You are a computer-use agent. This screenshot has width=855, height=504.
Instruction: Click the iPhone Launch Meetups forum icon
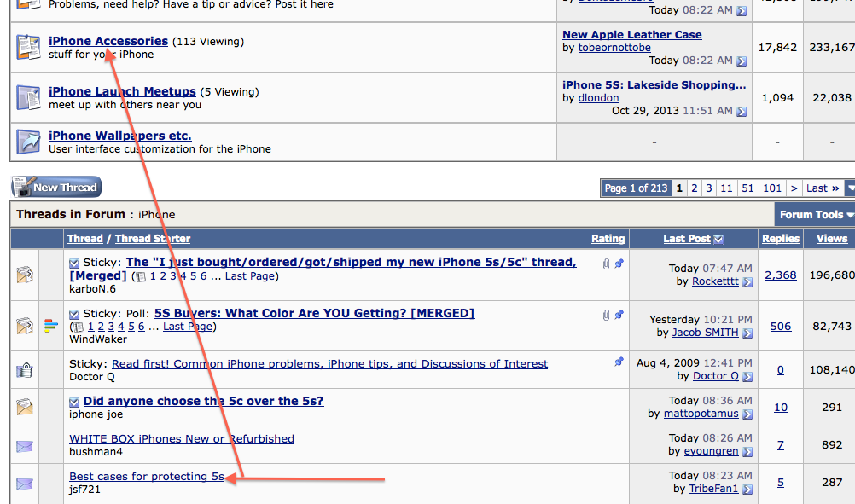[x=28, y=97]
